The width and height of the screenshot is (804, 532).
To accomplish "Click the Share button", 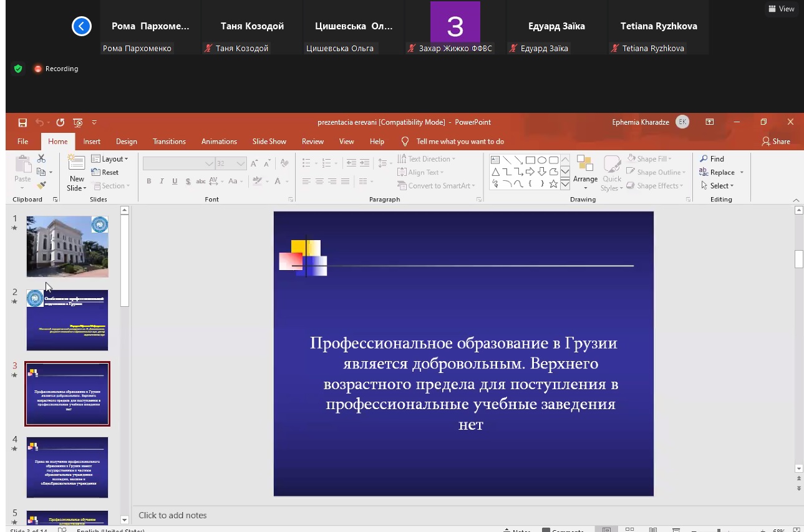I will click(x=776, y=142).
